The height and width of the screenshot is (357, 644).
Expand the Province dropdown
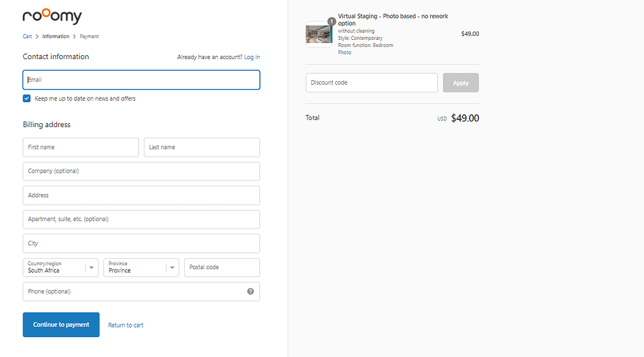[141, 268]
